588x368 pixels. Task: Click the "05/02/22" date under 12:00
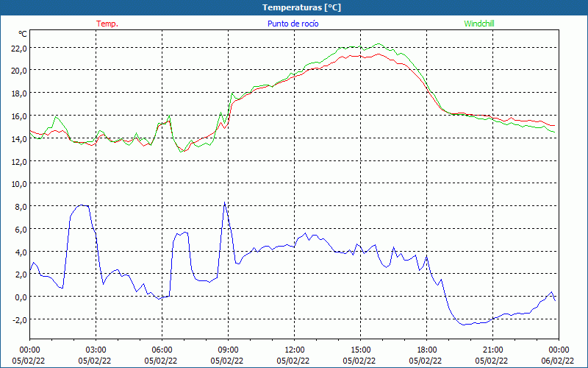tap(293, 361)
